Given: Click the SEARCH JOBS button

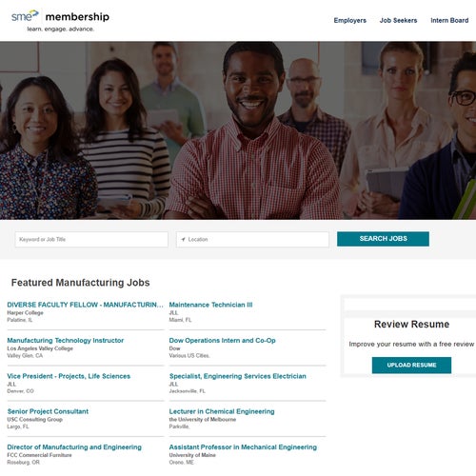Looking at the screenshot, I should coord(383,239).
